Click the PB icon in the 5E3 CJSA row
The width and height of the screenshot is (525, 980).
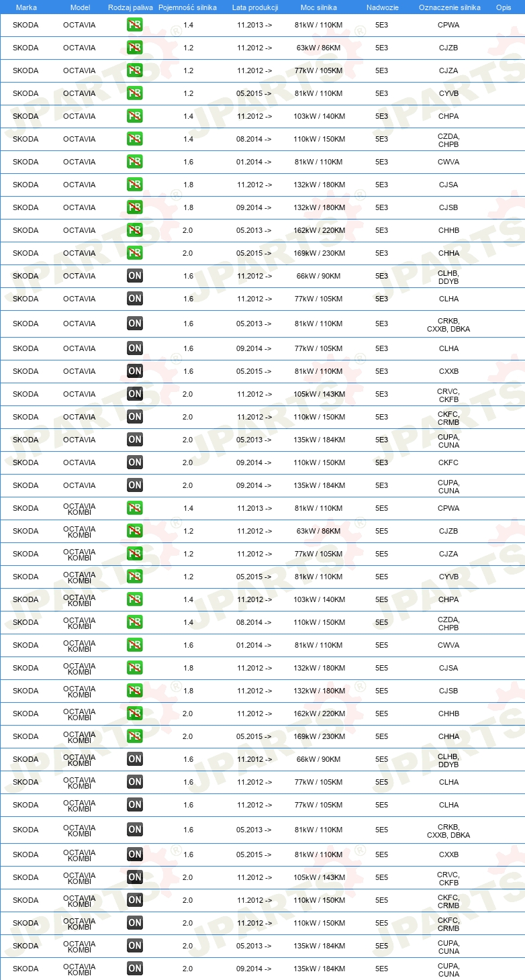click(135, 185)
